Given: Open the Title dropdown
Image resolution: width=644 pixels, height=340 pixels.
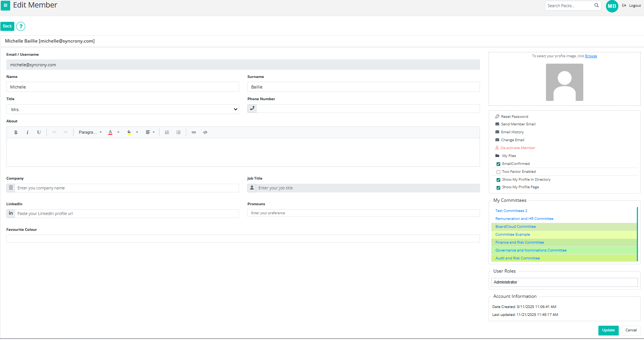Looking at the screenshot, I should pos(123,110).
